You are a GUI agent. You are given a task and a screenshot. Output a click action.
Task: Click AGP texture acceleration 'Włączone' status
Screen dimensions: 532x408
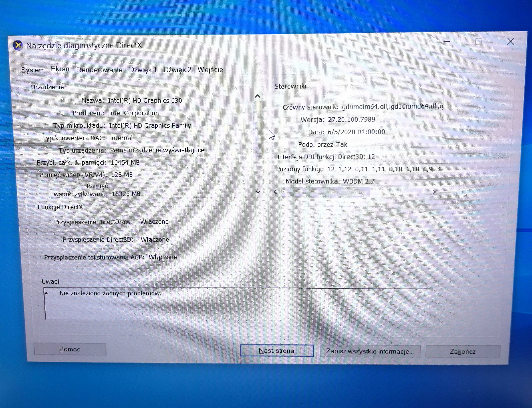click(163, 257)
